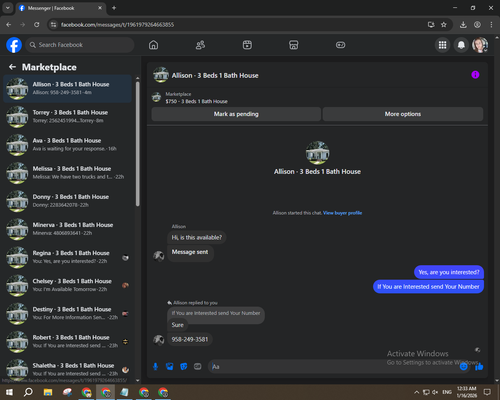Bookmark this page with the star icon
500x400 pixels.
(x=444, y=25)
